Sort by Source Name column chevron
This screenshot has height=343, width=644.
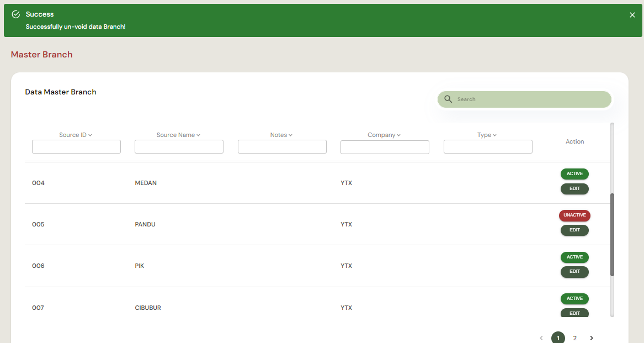[198, 135]
